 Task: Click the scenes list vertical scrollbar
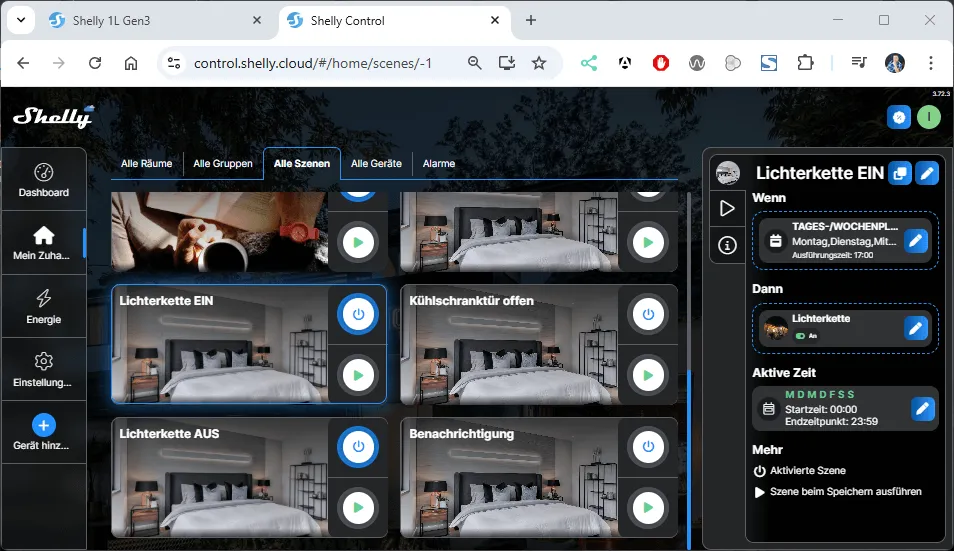point(688,460)
